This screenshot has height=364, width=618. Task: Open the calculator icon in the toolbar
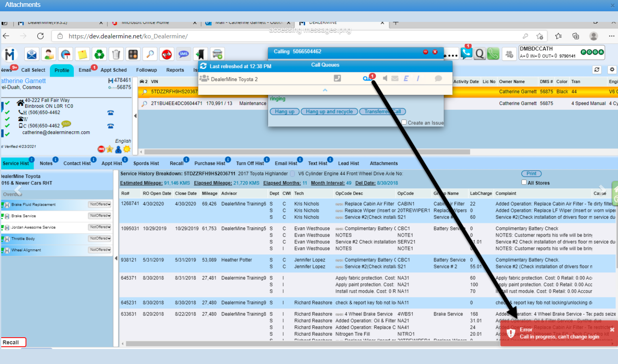[x=133, y=54]
